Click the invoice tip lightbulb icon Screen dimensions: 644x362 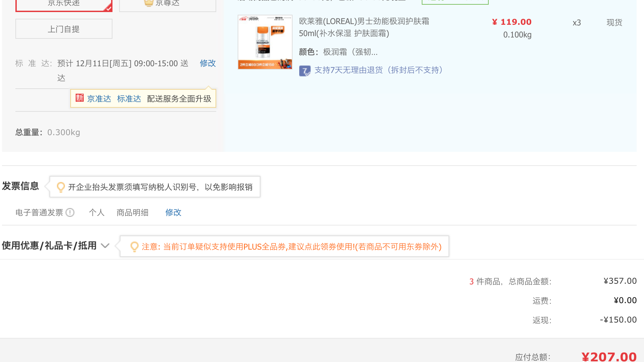coord(61,187)
